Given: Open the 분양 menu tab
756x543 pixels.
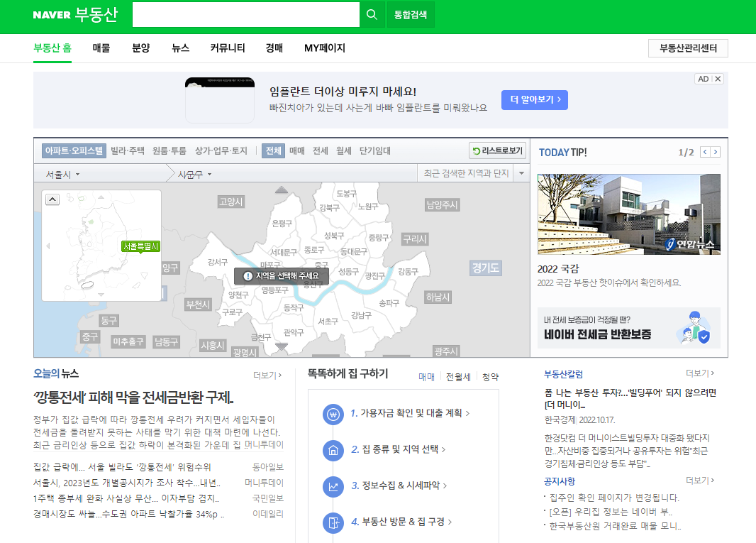Looking at the screenshot, I should (141, 48).
